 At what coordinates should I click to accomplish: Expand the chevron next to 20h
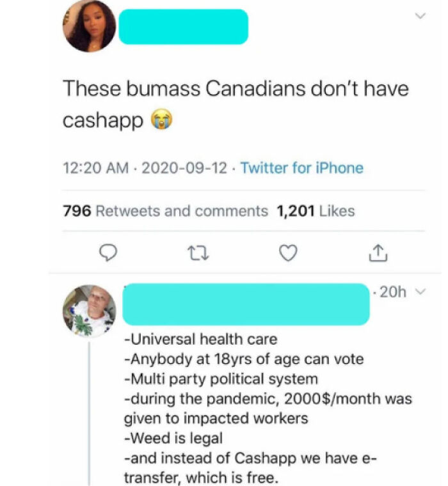[420, 292]
